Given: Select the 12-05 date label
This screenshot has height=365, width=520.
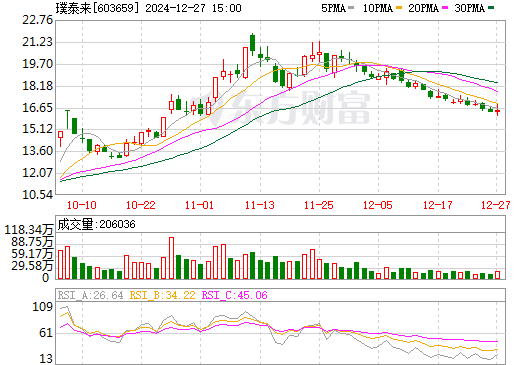Looking at the screenshot, I should click(x=378, y=205).
